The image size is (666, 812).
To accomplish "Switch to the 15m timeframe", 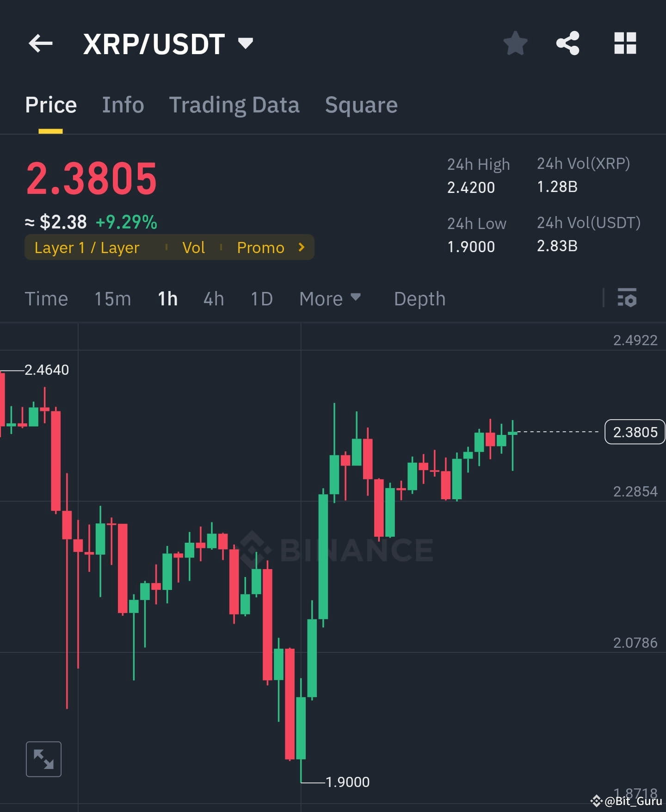I will [112, 299].
